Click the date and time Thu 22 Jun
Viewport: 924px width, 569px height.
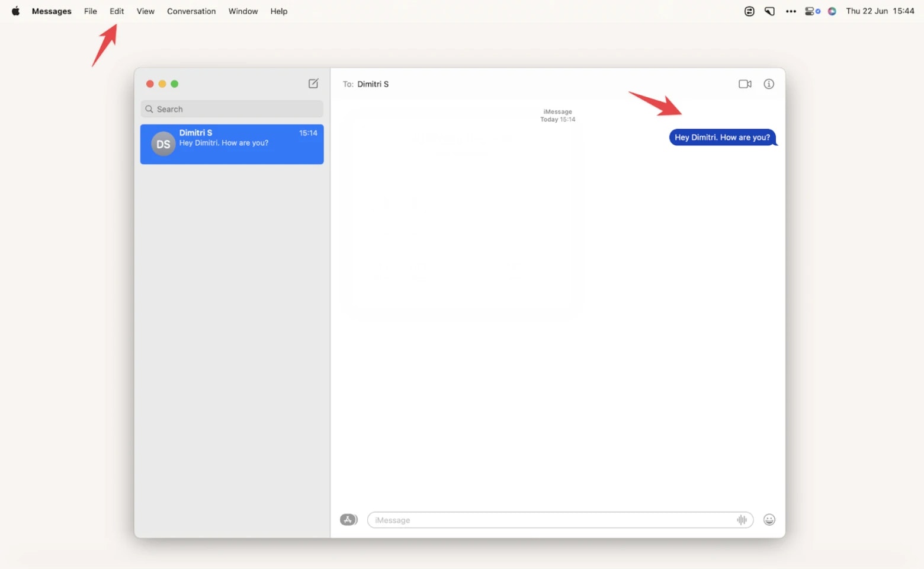[880, 11]
